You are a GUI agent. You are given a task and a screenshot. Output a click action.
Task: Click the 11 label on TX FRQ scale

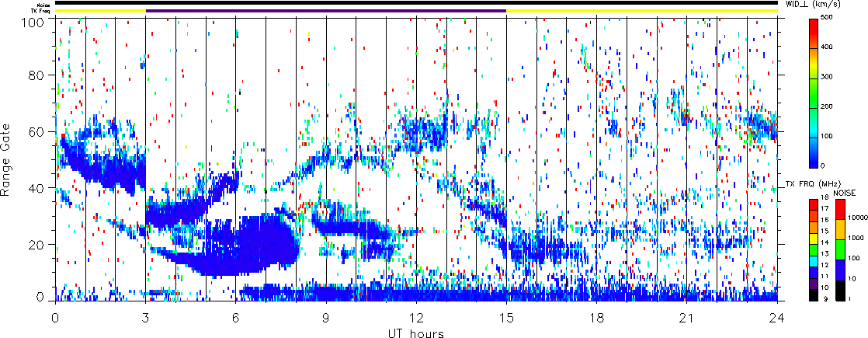[x=825, y=277]
